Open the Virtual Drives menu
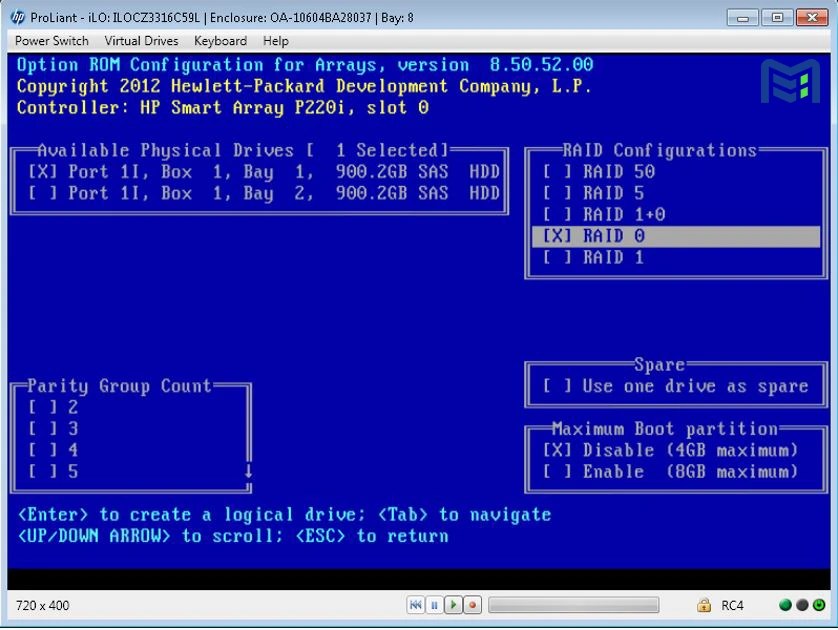 pyautogui.click(x=141, y=41)
